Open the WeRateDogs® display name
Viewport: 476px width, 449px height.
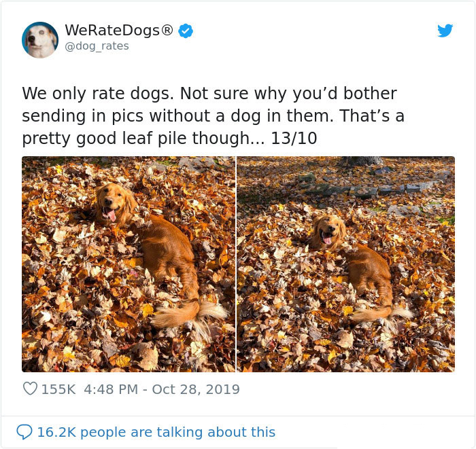click(x=119, y=31)
